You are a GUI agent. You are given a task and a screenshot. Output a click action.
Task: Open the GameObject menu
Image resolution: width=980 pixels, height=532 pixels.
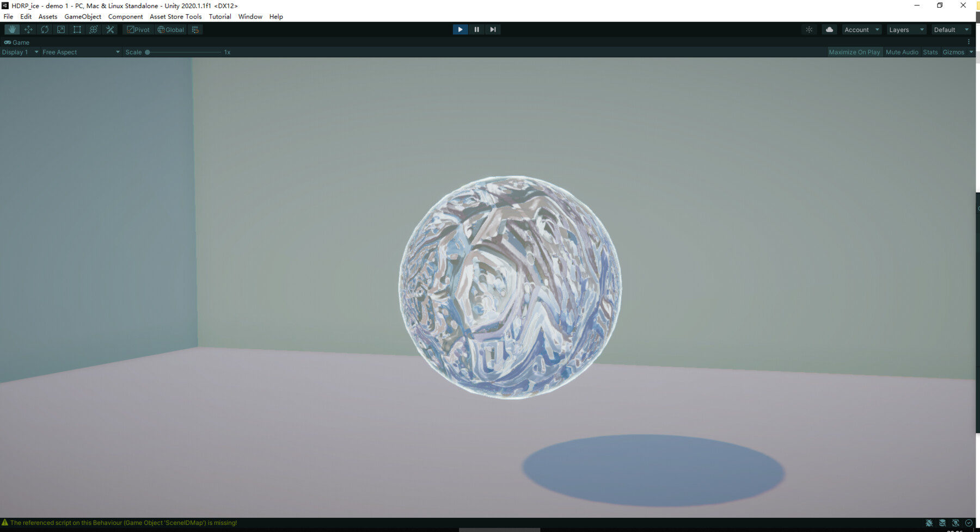[x=83, y=16]
